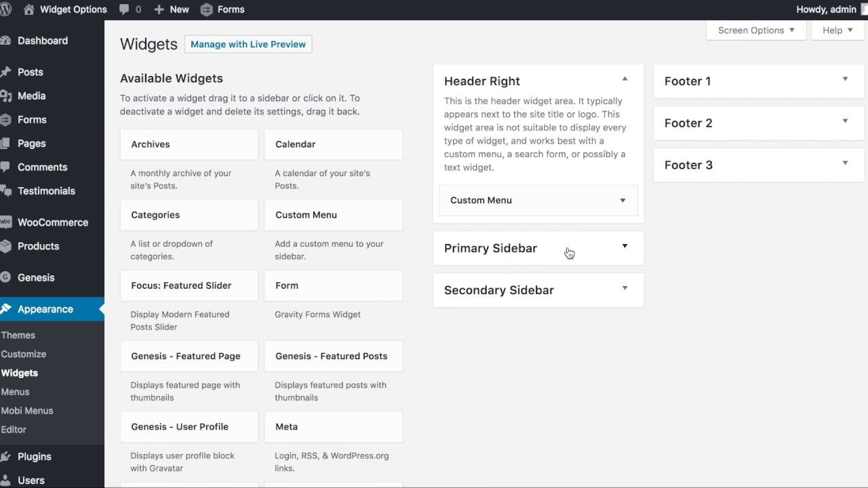Collapse the Header Right widget area
The height and width of the screenshot is (488, 868).
coord(625,79)
